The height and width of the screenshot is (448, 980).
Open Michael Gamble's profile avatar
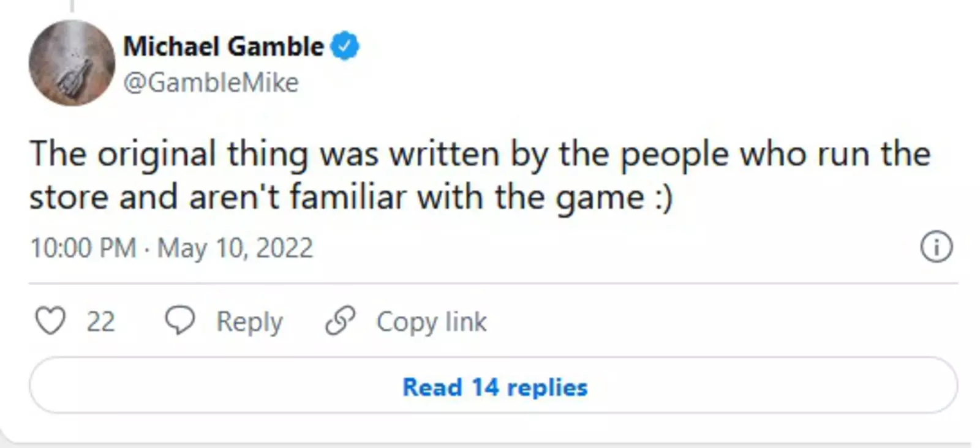click(x=72, y=63)
